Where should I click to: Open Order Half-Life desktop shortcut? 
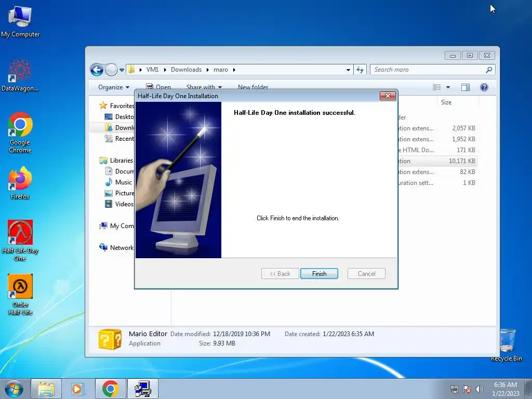(20, 295)
